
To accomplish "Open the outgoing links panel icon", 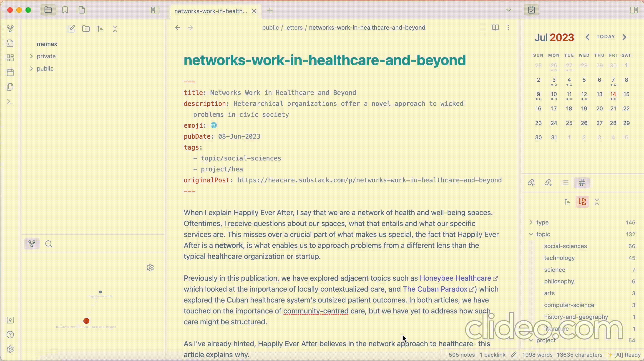I will point(548,183).
